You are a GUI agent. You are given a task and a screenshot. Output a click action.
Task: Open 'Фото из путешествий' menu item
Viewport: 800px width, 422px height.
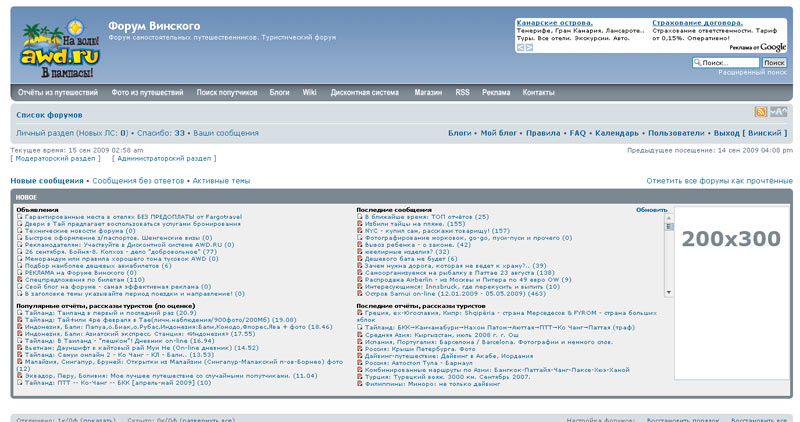coord(147,92)
